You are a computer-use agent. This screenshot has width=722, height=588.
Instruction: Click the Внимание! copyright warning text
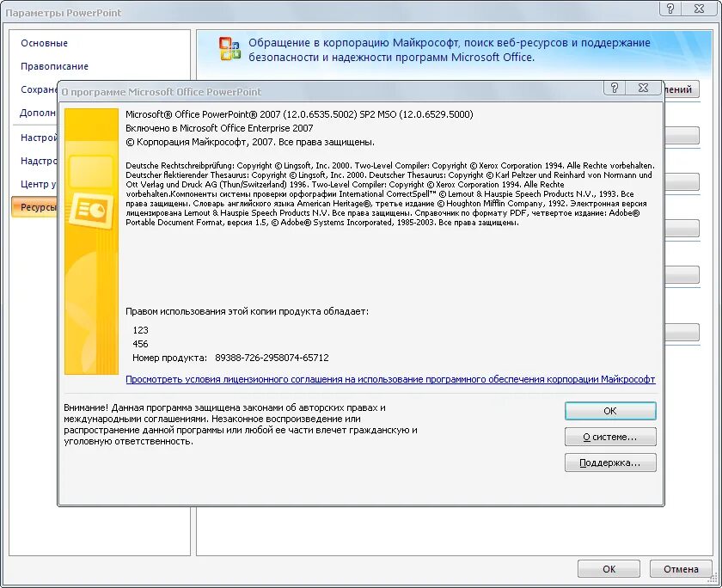241,424
